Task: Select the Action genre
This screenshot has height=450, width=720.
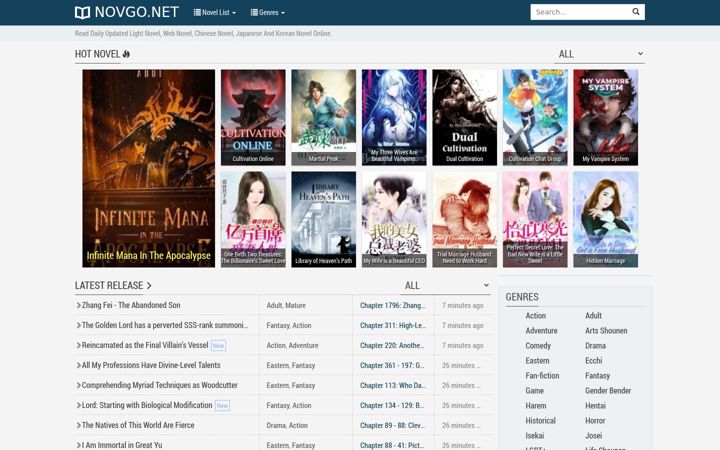Action: (535, 315)
